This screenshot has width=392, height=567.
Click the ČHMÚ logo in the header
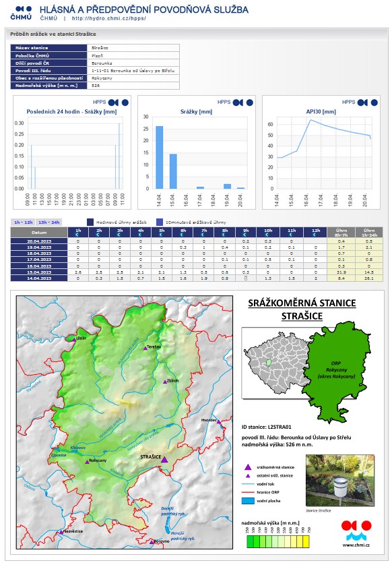pos(21,12)
